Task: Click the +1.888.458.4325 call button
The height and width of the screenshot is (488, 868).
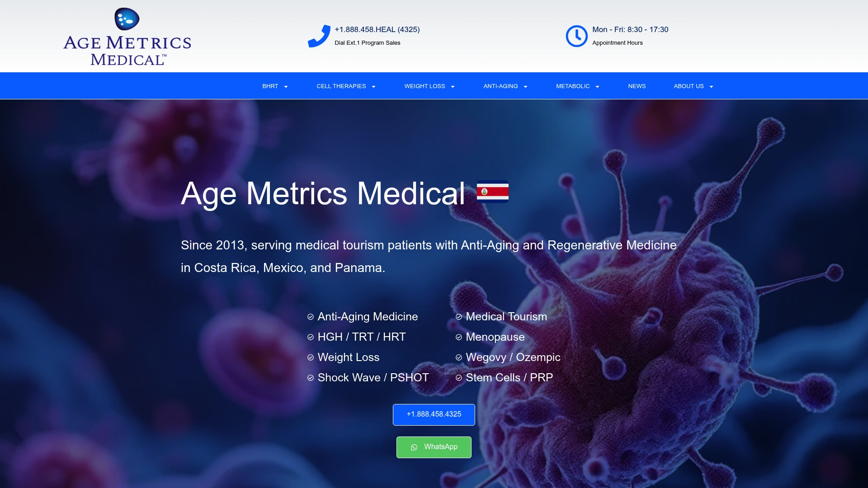Action: coord(434,415)
